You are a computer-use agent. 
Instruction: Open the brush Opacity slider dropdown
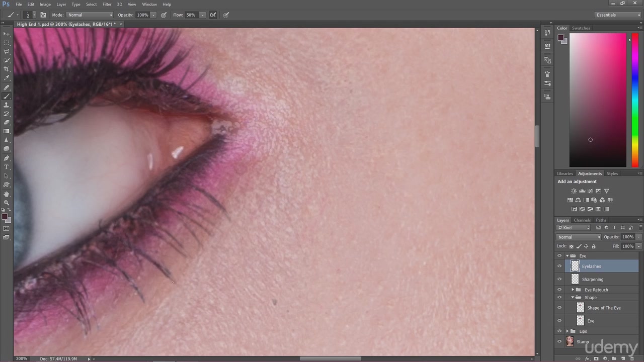click(x=153, y=15)
